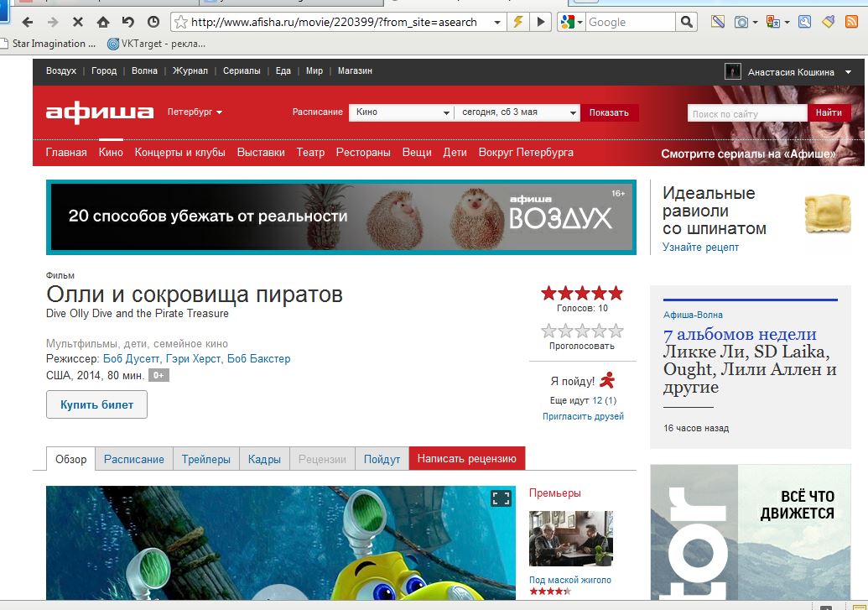Click the 12 (1) going count link
Screen dimensions: 868x610
pyautogui.click(x=604, y=400)
